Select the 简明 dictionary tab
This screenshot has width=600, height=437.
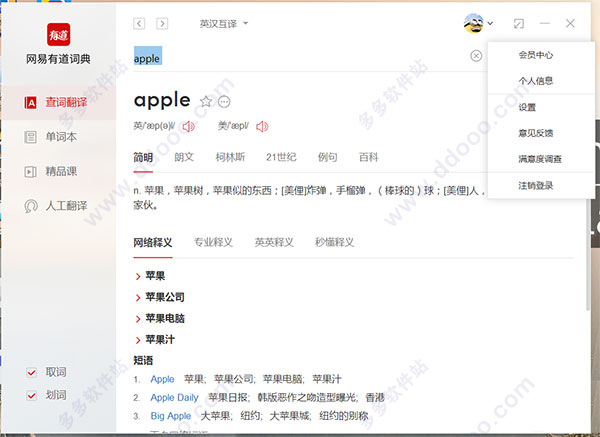tap(143, 157)
